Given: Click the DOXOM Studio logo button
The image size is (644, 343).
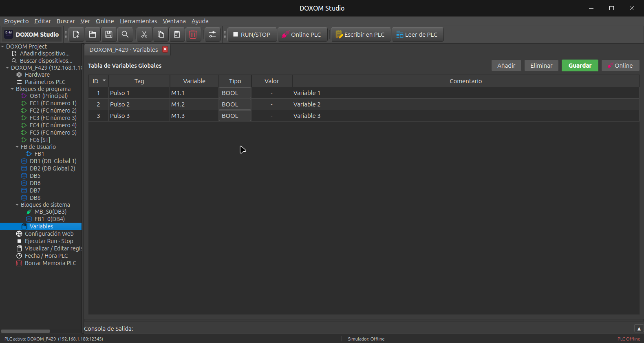Looking at the screenshot, I should tap(32, 35).
